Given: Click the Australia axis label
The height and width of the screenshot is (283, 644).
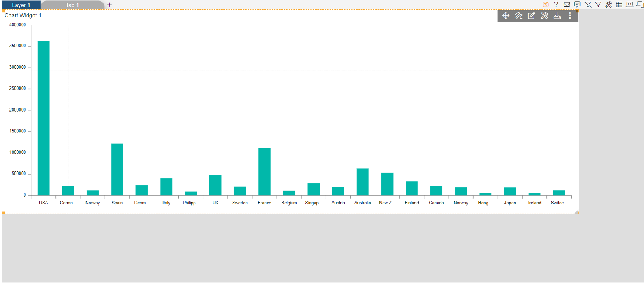Looking at the screenshot, I should [x=363, y=203].
